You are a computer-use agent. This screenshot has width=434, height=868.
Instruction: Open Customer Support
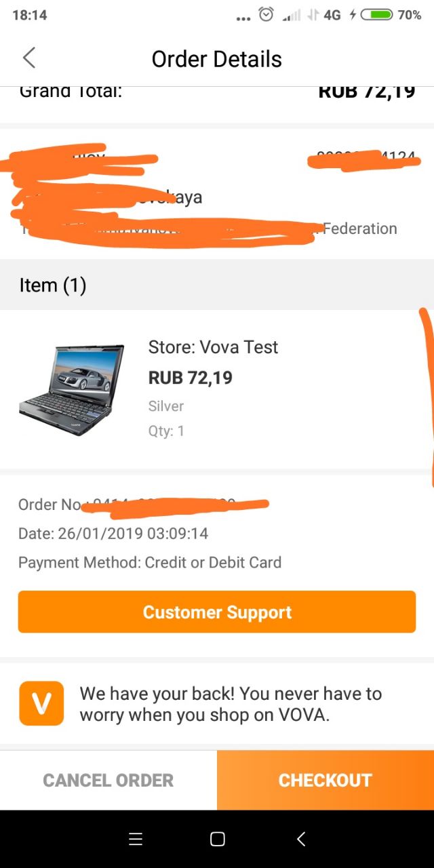point(217,612)
